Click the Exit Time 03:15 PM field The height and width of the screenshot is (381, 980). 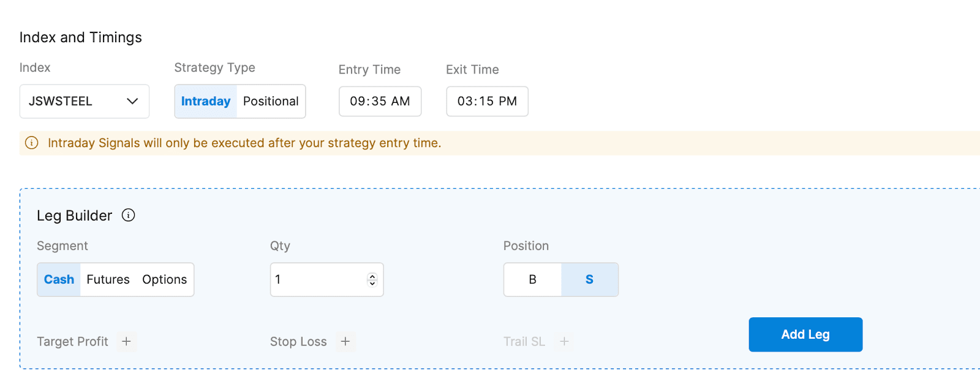[487, 101]
